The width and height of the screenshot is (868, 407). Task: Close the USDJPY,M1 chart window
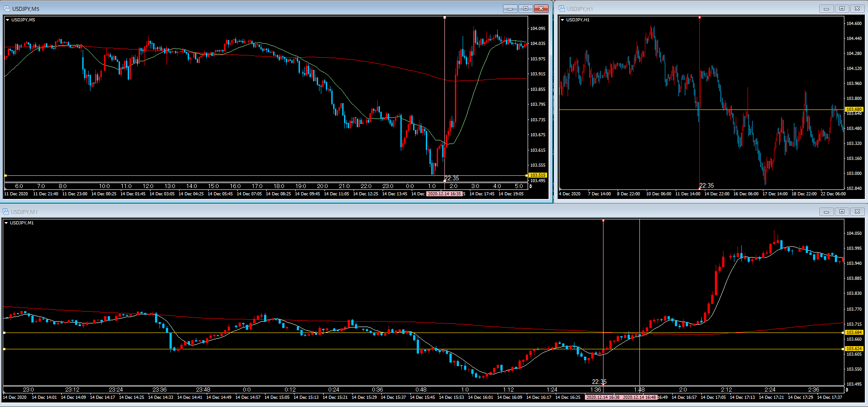[x=857, y=212]
